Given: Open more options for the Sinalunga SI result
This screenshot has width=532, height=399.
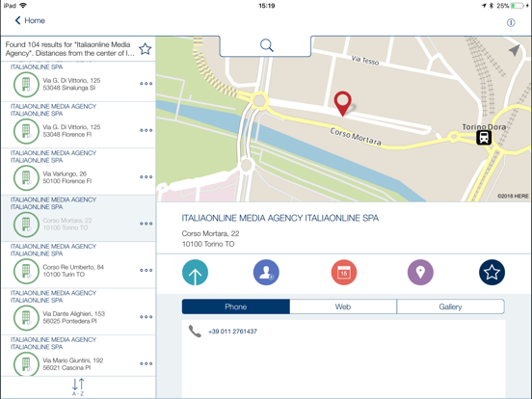Looking at the screenshot, I should pos(146,84).
